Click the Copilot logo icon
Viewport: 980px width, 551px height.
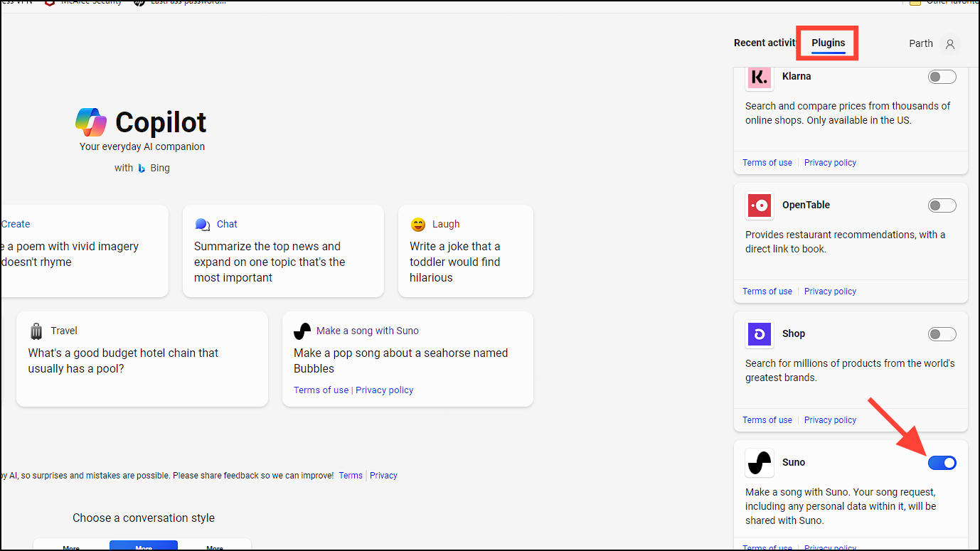click(x=91, y=122)
